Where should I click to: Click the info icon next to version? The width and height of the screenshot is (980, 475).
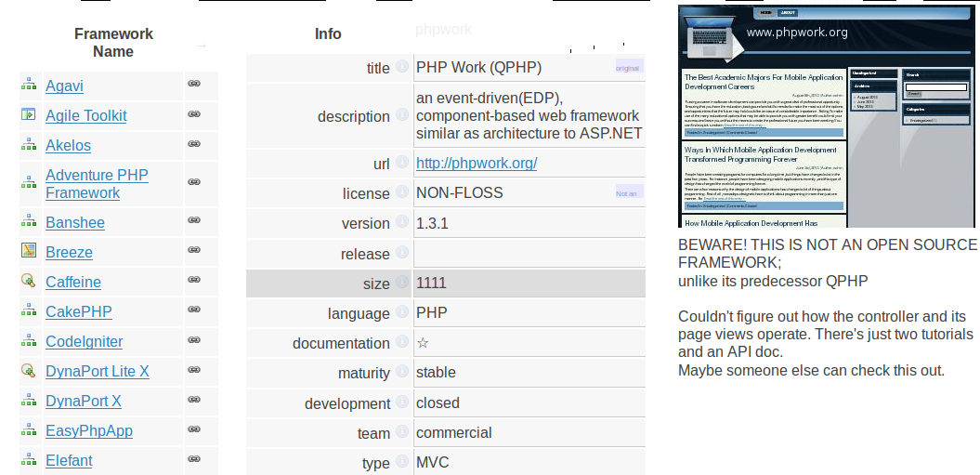pyautogui.click(x=402, y=221)
